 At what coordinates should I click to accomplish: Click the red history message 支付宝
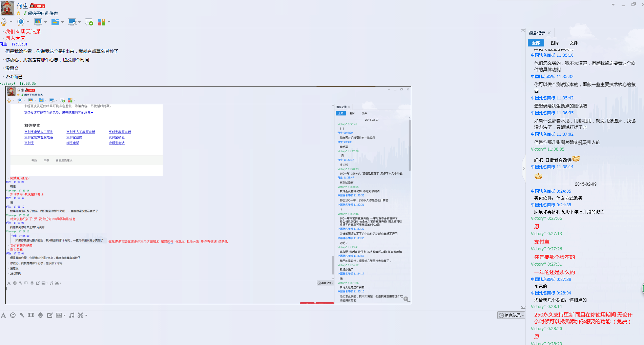(x=542, y=242)
